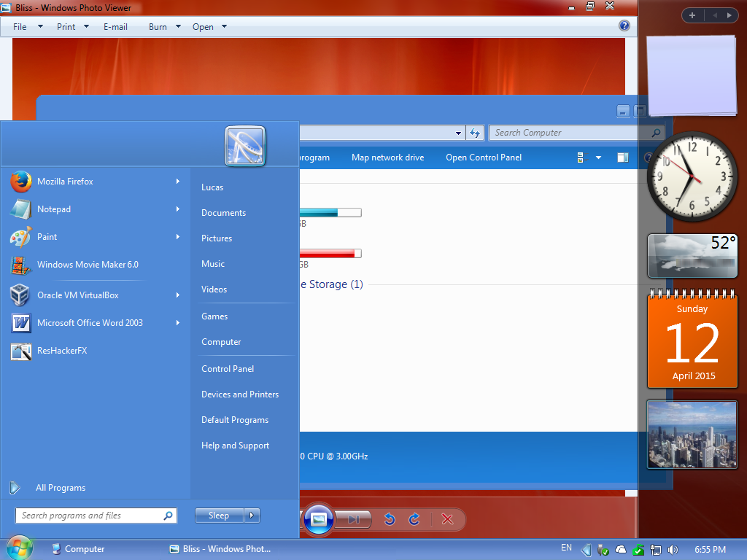Image resolution: width=747 pixels, height=560 pixels.
Task: Open Photo Viewer help icon
Action: [x=624, y=26]
